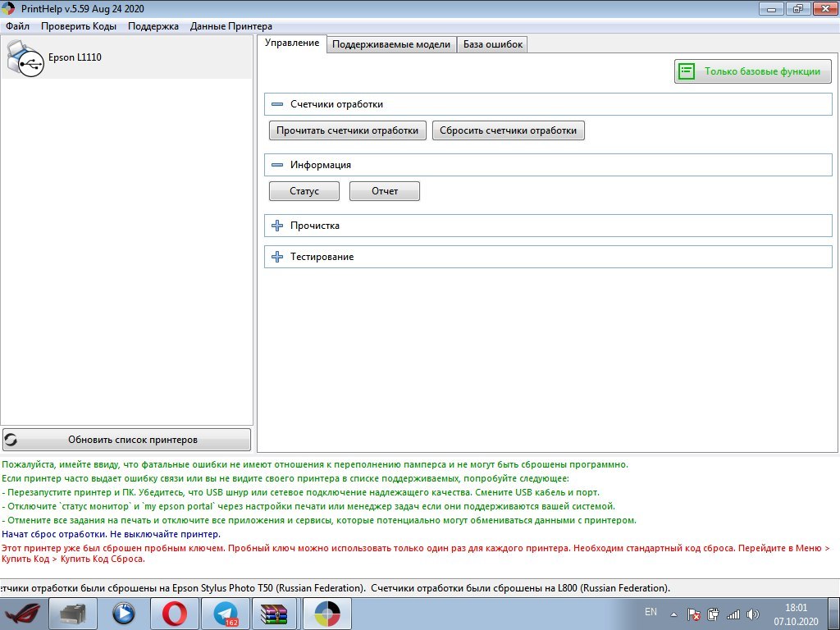Restore down the PrintHelp window
Image resolution: width=840 pixels, height=630 pixels.
pyautogui.click(x=798, y=8)
